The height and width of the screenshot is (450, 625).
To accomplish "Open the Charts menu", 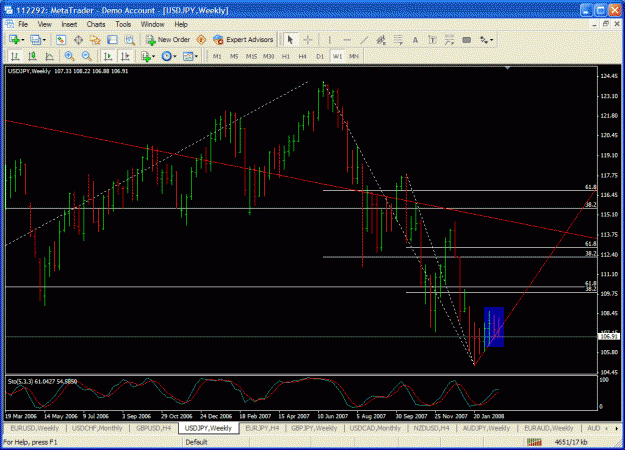I will (96, 24).
